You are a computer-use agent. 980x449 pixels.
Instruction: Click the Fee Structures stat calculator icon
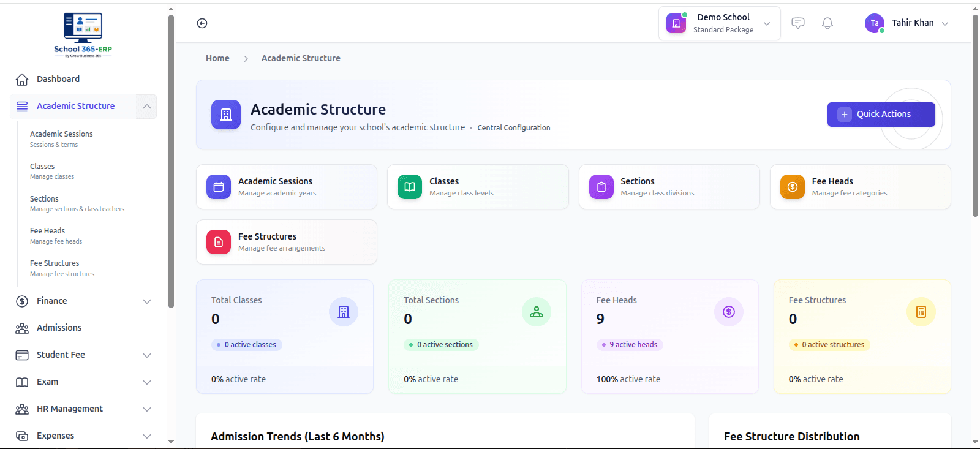click(x=921, y=312)
